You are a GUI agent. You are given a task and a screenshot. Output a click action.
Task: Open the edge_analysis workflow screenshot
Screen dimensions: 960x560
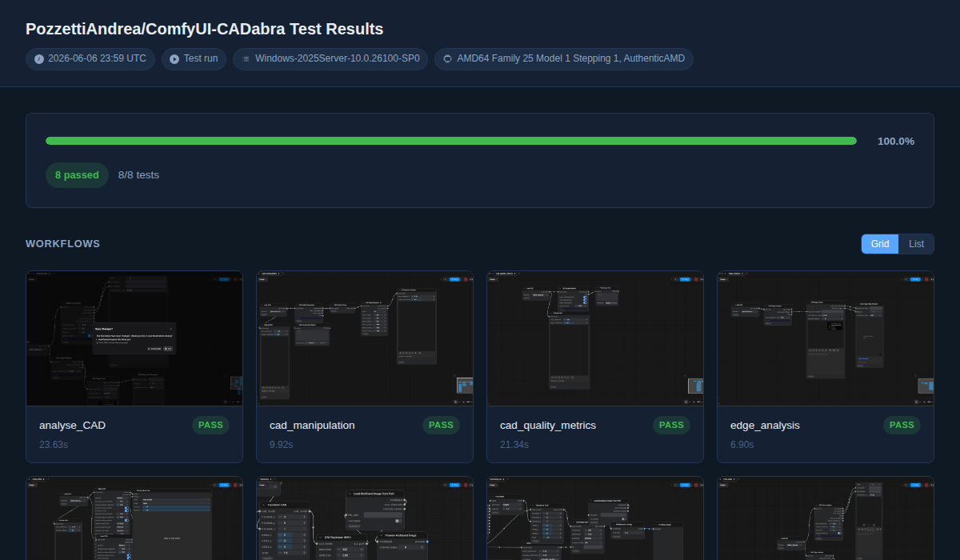826,338
